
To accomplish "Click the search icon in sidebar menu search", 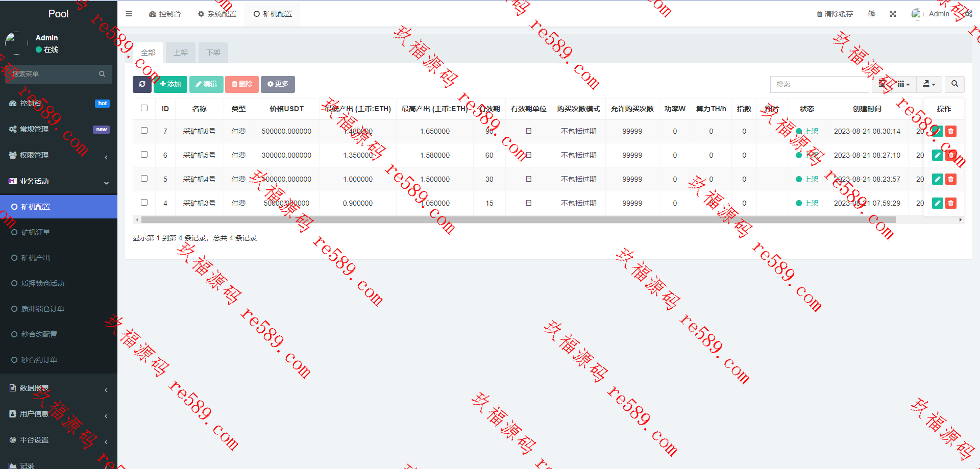I will [x=102, y=74].
